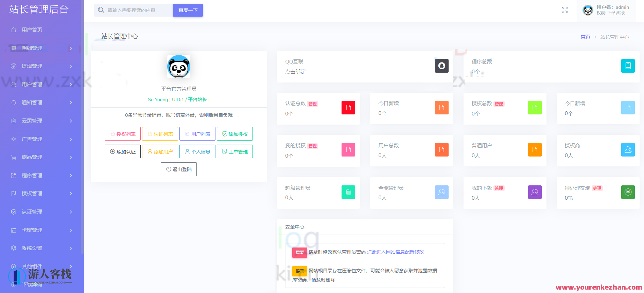Click the 添加授权 button

[x=235, y=134]
